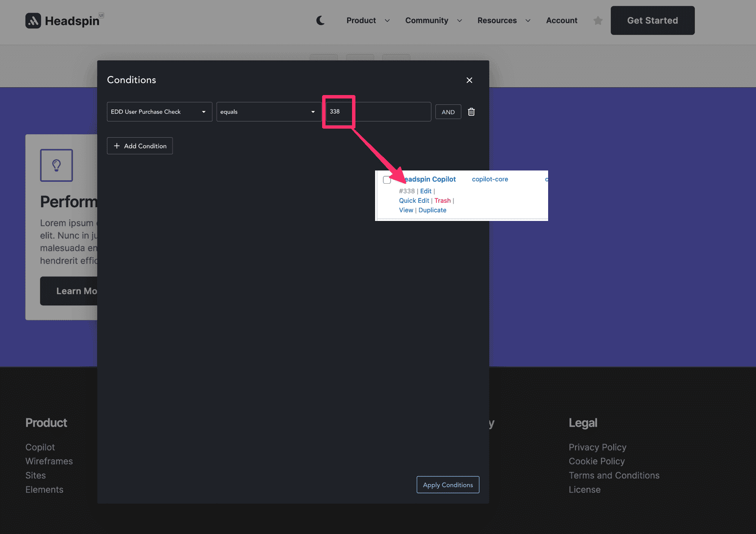The height and width of the screenshot is (534, 756).
Task: Click the Get Started button
Action: click(x=652, y=20)
